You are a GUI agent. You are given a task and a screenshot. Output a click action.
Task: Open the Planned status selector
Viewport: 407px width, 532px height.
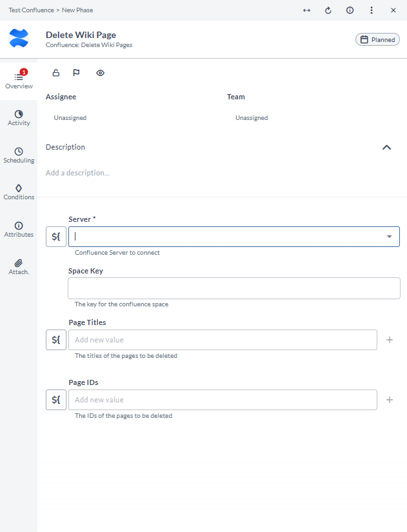click(377, 40)
